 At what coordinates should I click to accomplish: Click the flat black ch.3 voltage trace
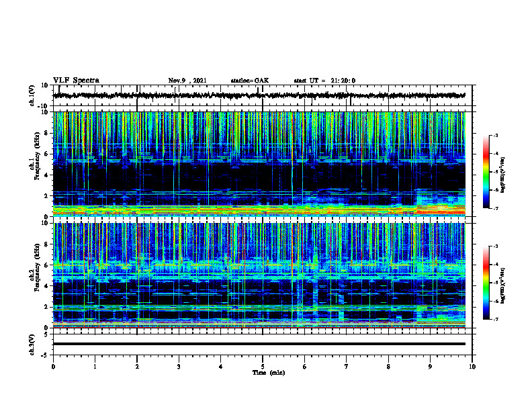point(259,344)
